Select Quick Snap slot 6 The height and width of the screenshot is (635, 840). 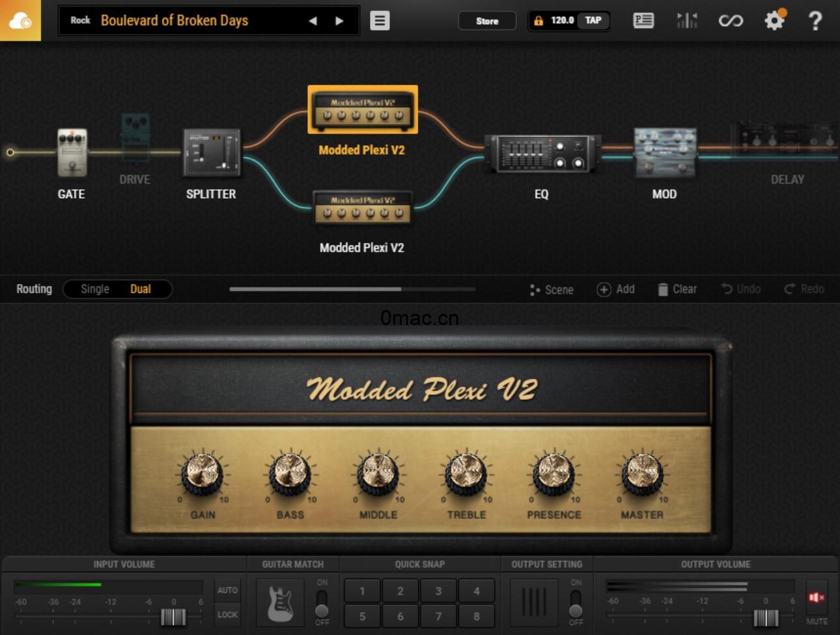400,616
